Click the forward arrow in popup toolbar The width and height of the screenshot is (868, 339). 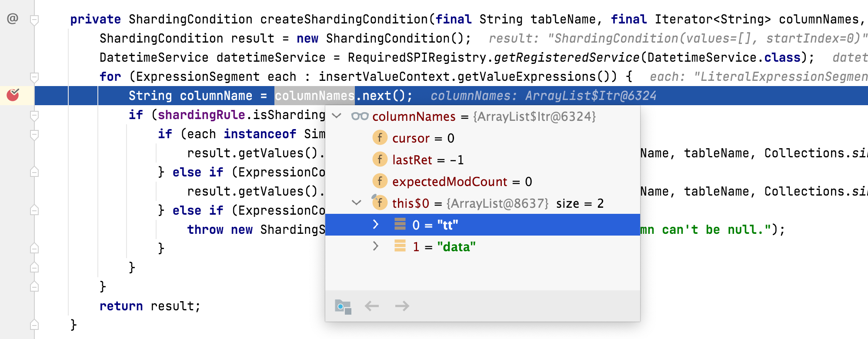tap(402, 306)
